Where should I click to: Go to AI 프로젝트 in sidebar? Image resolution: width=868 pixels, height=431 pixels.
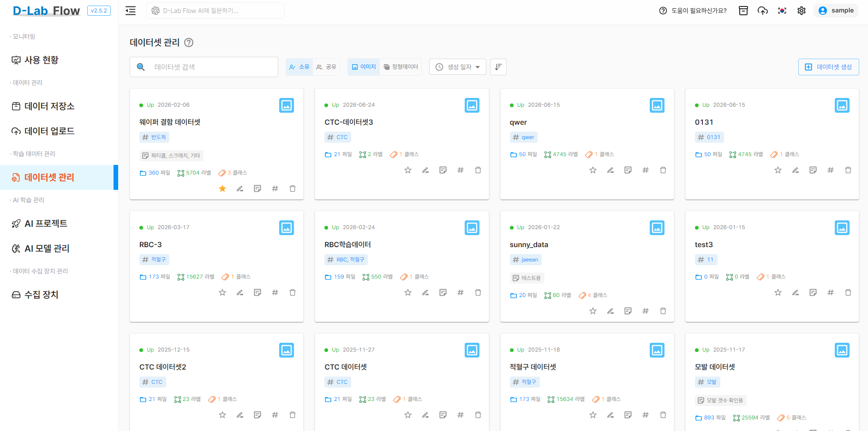[x=46, y=224]
